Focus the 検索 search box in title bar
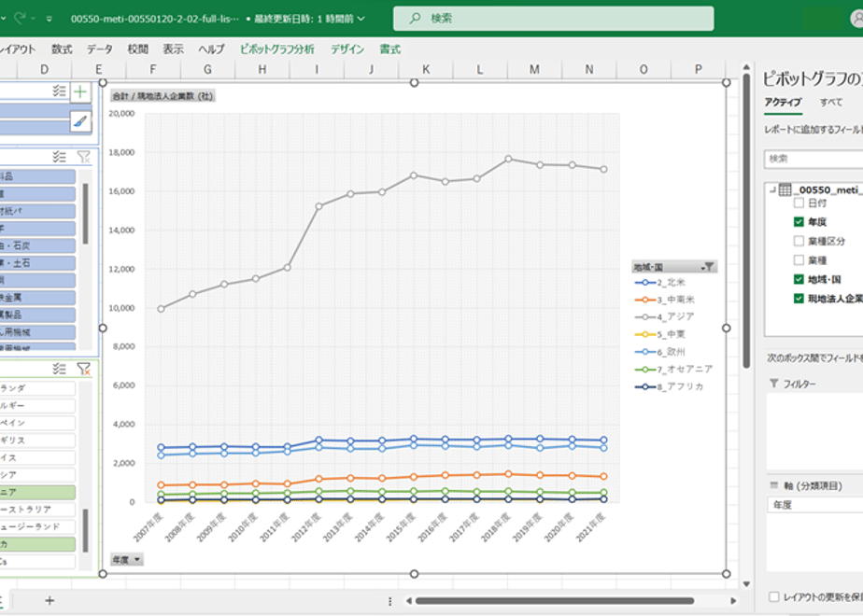Image resolution: width=863 pixels, height=616 pixels. (553, 18)
